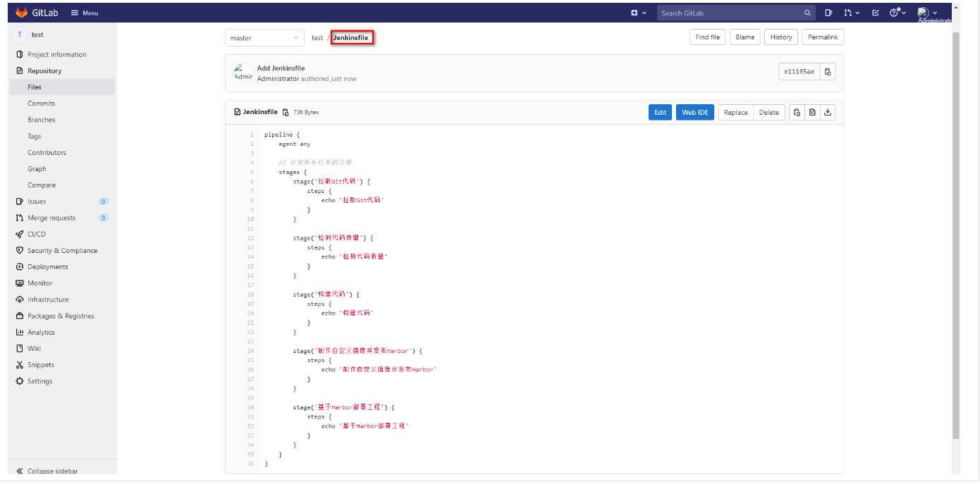Click the Monitor icon in sidebar
The width and height of the screenshot is (980, 484).
coord(20,283)
